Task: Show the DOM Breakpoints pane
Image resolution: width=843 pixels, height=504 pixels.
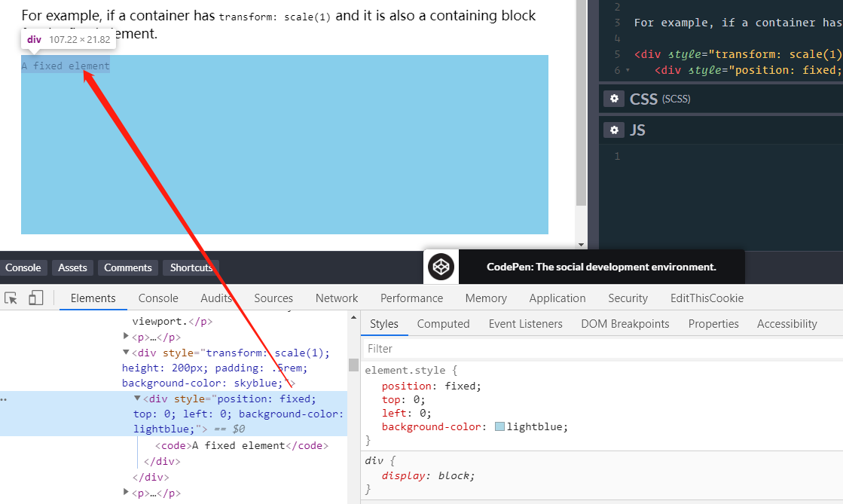Action: [625, 324]
